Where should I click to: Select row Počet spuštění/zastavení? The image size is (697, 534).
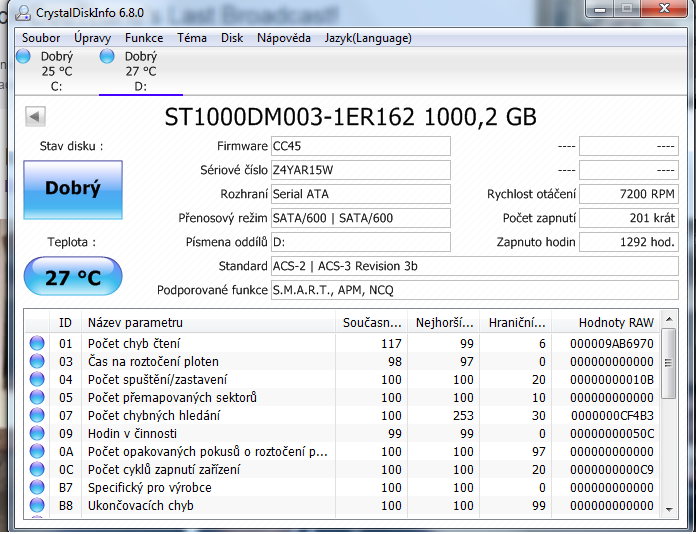coord(342,379)
